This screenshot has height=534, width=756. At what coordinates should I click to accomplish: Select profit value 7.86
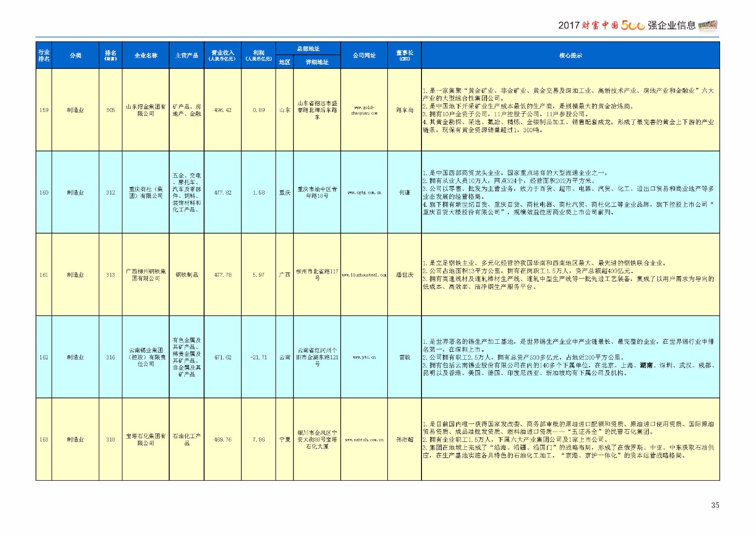(x=258, y=440)
